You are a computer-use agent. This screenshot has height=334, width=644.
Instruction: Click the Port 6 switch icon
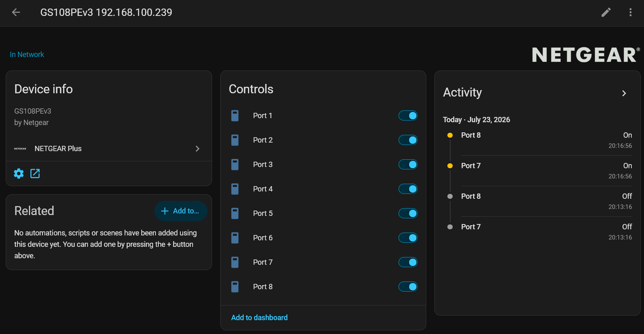pos(235,238)
